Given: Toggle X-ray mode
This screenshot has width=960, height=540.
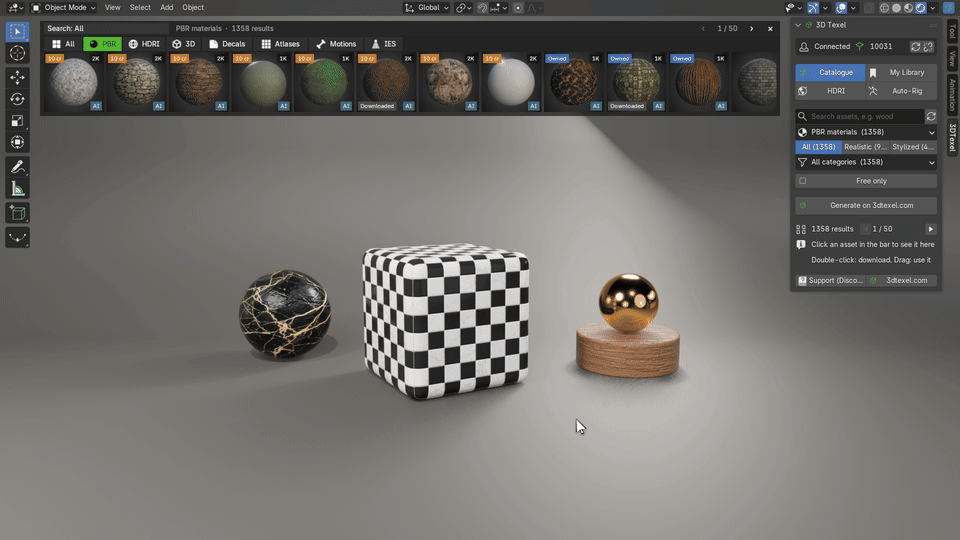Looking at the screenshot, I should 869,8.
